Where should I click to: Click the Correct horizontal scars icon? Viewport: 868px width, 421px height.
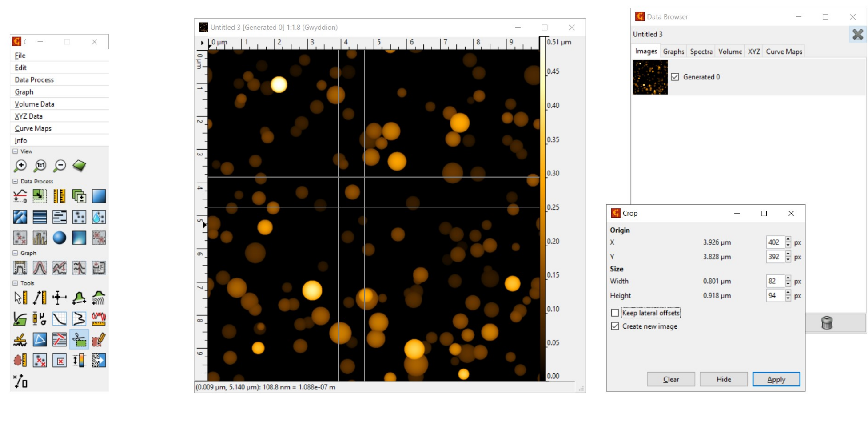click(60, 217)
